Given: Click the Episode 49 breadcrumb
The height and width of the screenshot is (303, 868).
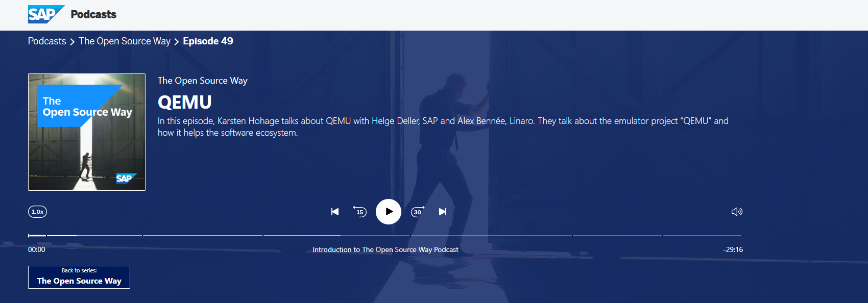Looking at the screenshot, I should (x=208, y=41).
